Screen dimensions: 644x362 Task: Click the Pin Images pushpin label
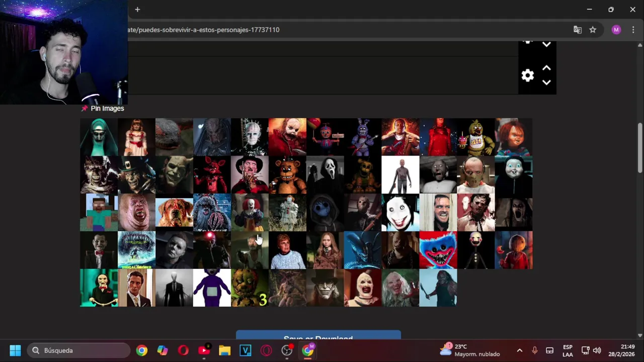tap(103, 108)
